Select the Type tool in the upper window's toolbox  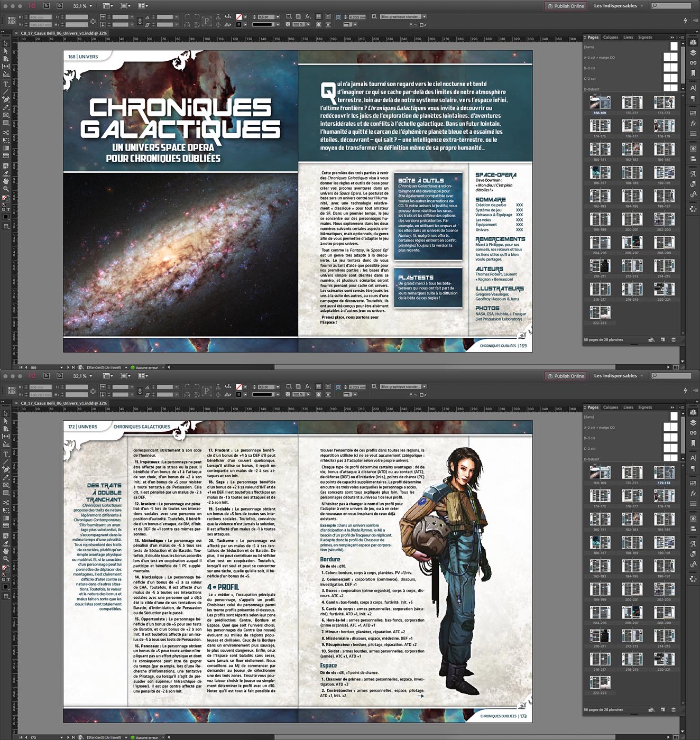6,84
